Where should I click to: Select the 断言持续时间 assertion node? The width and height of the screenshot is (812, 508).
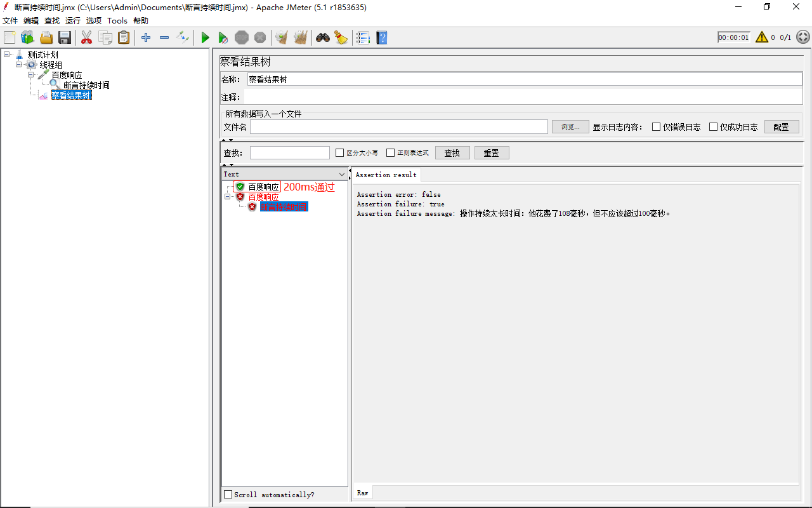tap(86, 85)
